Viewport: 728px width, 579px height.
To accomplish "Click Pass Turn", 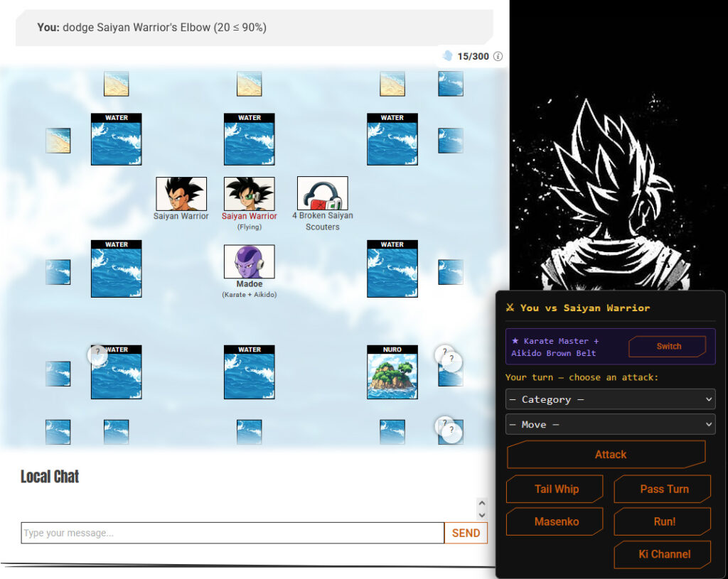I will click(663, 489).
